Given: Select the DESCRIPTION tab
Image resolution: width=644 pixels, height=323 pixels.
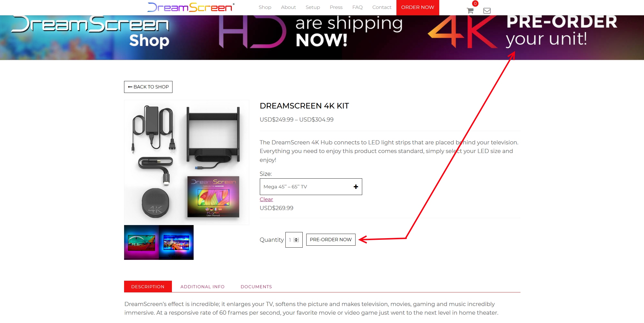Looking at the screenshot, I should (x=148, y=287).
